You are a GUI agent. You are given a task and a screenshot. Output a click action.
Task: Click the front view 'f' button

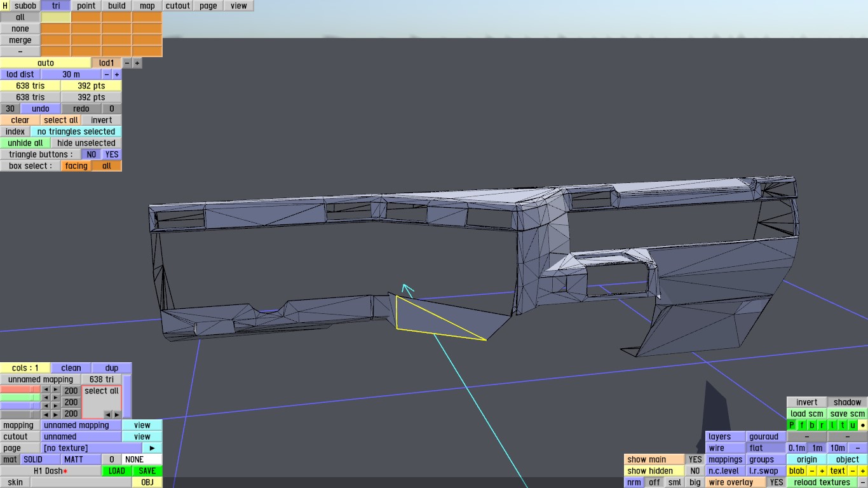pos(802,425)
